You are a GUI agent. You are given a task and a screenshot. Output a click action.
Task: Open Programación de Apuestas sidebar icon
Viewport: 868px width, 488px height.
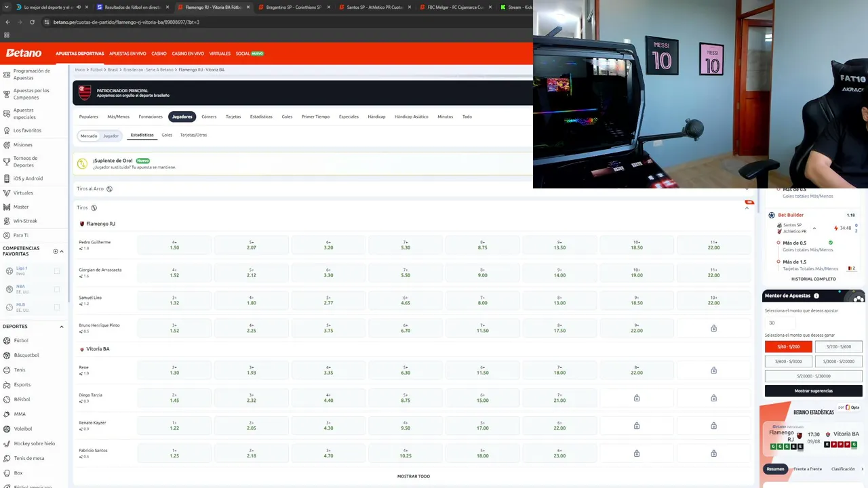pyautogui.click(x=6, y=74)
